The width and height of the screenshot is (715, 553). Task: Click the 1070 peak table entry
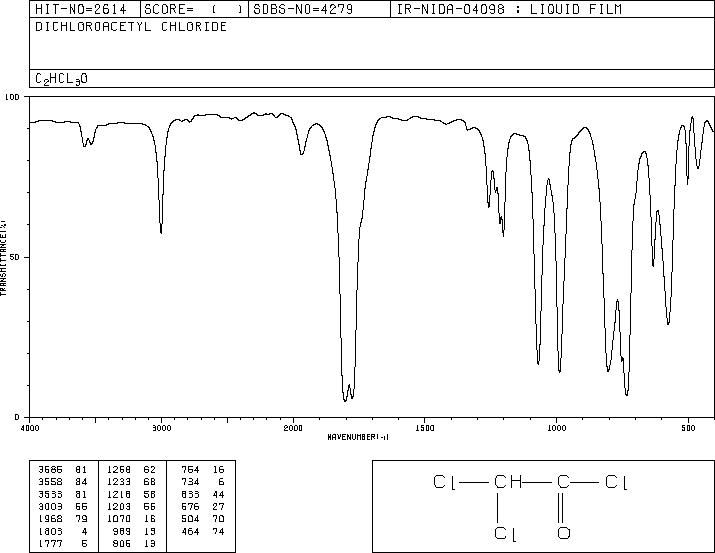coord(131,519)
